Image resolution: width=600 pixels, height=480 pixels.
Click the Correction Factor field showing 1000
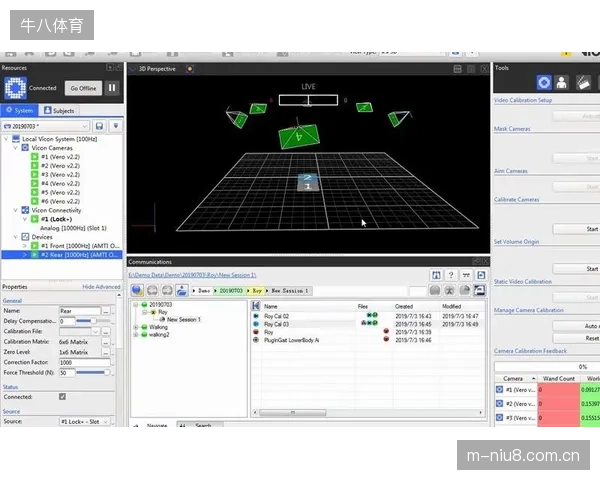85,362
